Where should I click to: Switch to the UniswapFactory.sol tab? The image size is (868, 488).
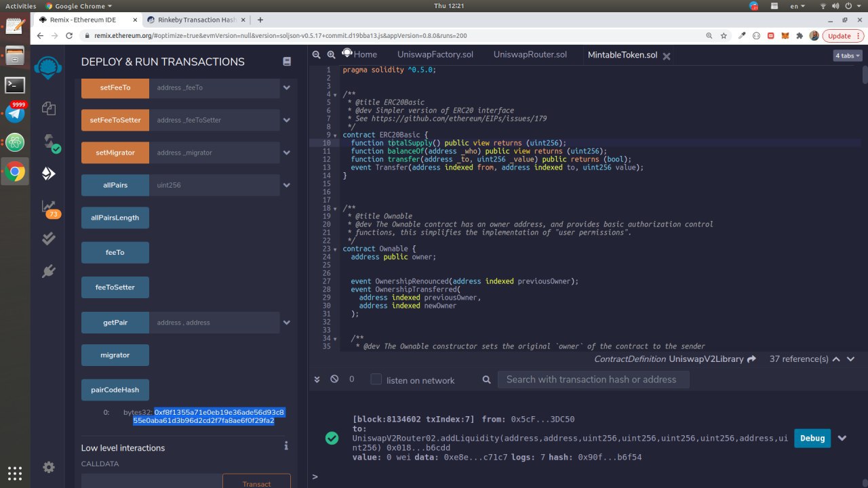pos(435,55)
